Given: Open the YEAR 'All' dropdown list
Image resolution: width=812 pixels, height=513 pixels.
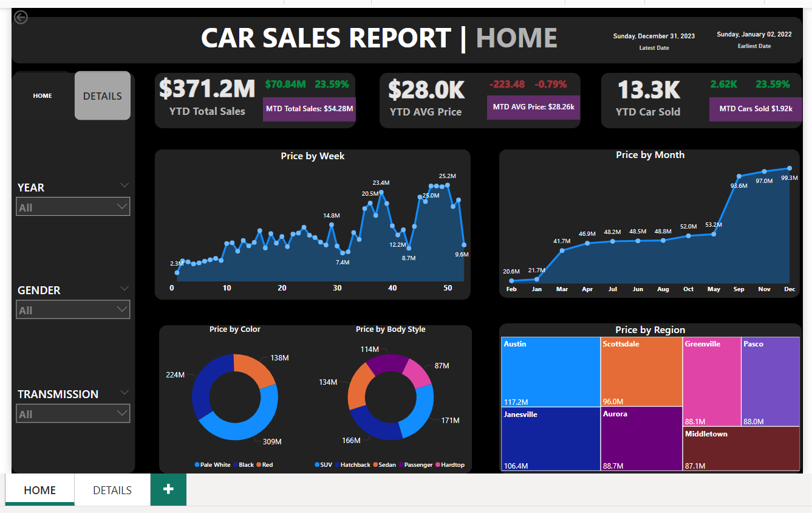Looking at the screenshot, I should pos(123,206).
